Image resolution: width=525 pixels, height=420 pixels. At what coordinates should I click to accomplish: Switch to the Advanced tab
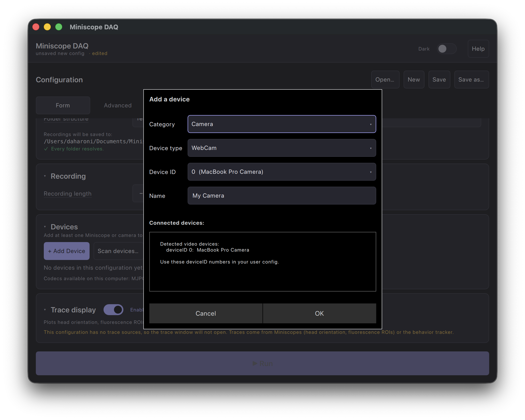click(118, 105)
